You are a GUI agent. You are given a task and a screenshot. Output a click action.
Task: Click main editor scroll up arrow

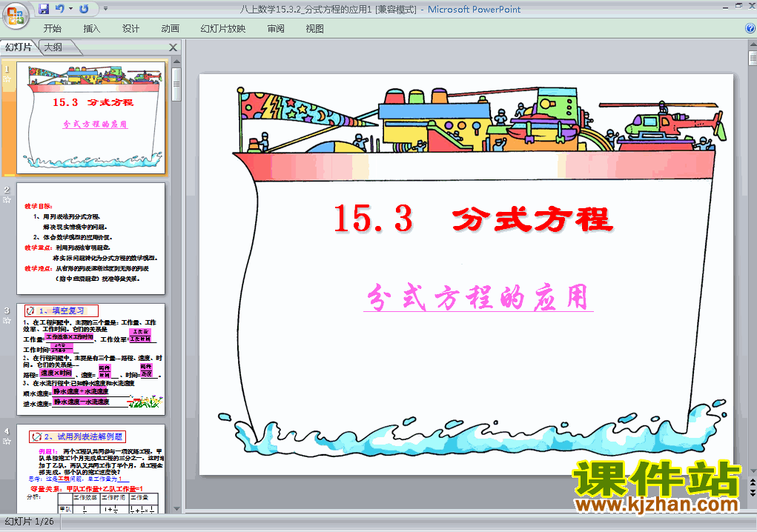pyautogui.click(x=753, y=44)
